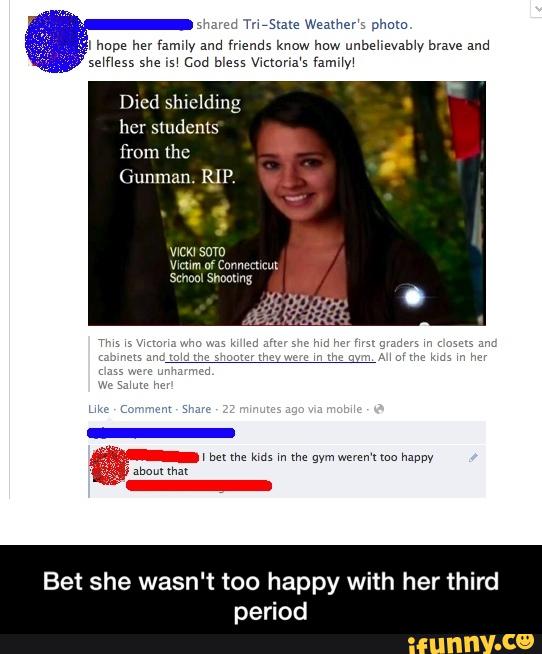Click the red redacted line under comment

pos(199,485)
